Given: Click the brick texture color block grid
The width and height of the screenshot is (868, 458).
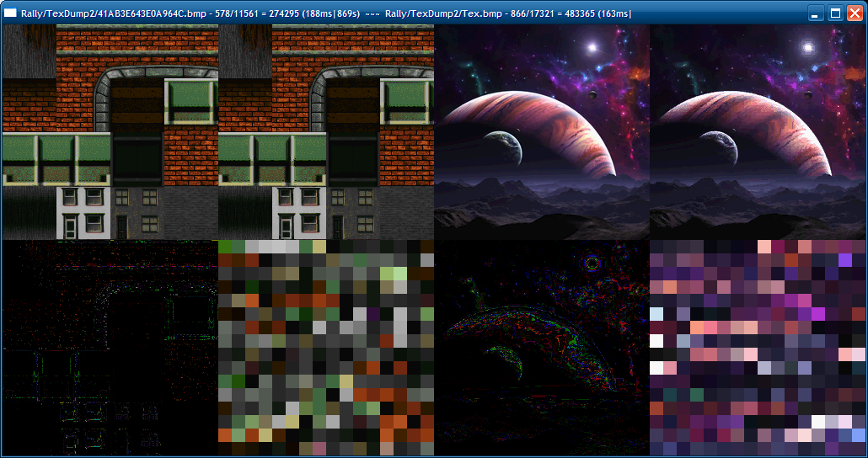Looking at the screenshot, I should click(x=326, y=348).
